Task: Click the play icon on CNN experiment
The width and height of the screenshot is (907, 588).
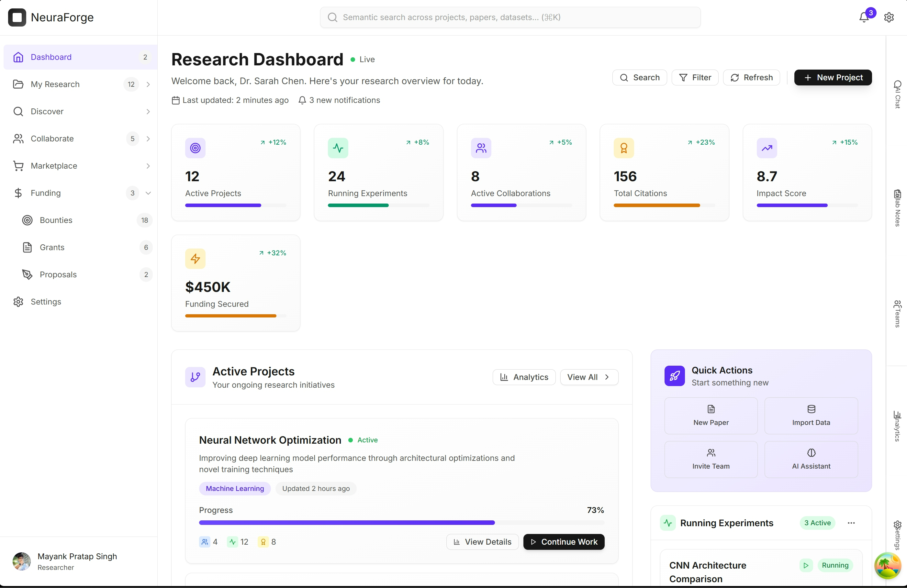Action: [806, 565]
